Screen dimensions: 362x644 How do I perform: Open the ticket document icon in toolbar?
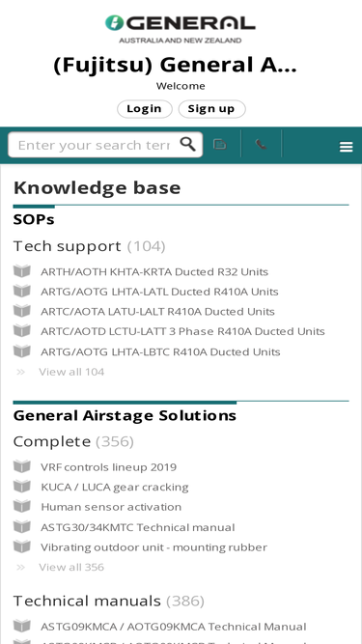(220, 144)
